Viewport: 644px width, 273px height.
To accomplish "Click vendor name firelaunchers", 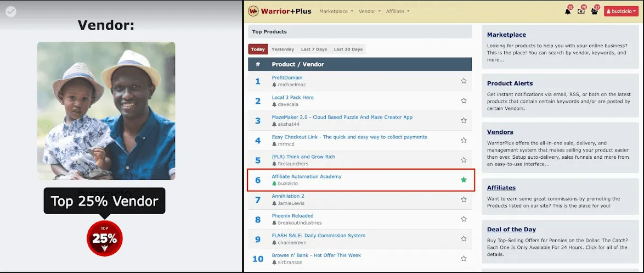I will (293, 164).
